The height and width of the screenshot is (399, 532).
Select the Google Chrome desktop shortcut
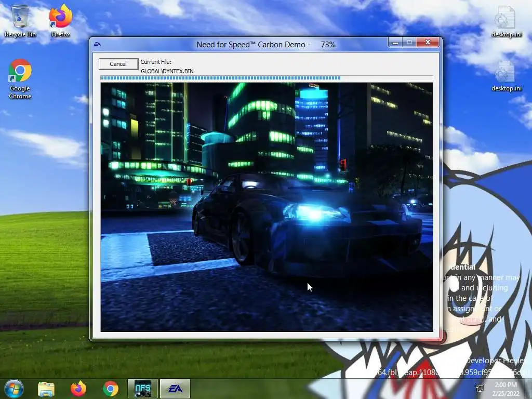click(20, 79)
